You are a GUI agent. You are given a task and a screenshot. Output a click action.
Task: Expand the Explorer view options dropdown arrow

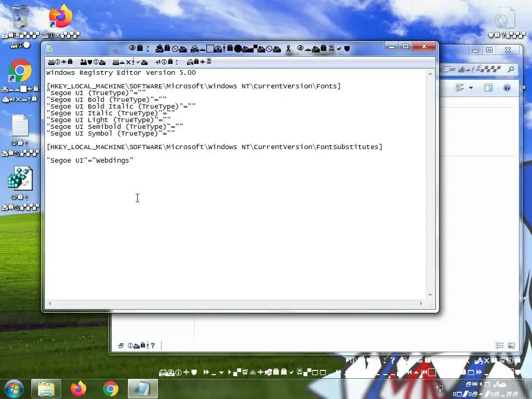[471, 87]
